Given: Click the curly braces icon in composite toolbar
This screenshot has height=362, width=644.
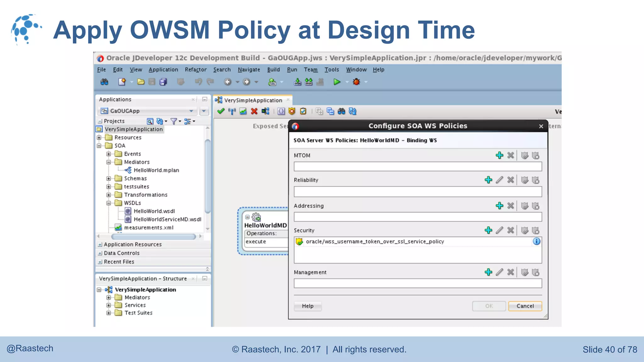Looking at the screenshot, I should coord(281,111).
